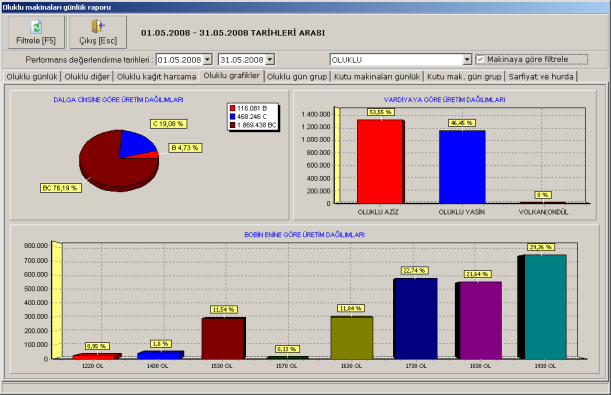Select the Oluklu kağıt harcama tab
The width and height of the screenshot is (611, 395).
[x=156, y=77]
